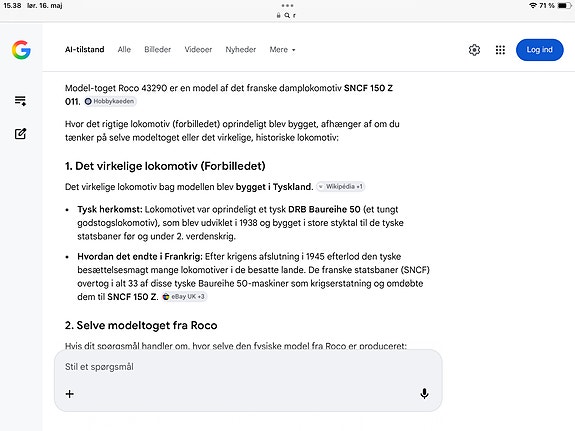
Task: Click the Log ind button
Action: (539, 50)
